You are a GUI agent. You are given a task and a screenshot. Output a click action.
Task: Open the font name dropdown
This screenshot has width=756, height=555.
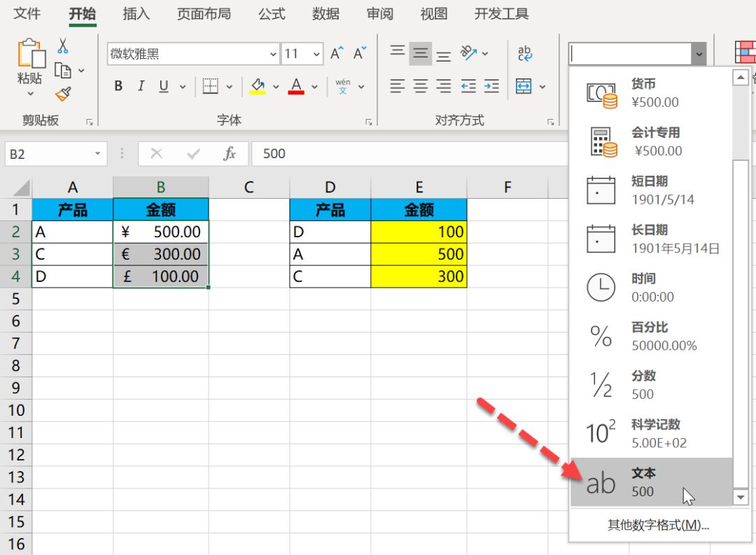pos(272,53)
